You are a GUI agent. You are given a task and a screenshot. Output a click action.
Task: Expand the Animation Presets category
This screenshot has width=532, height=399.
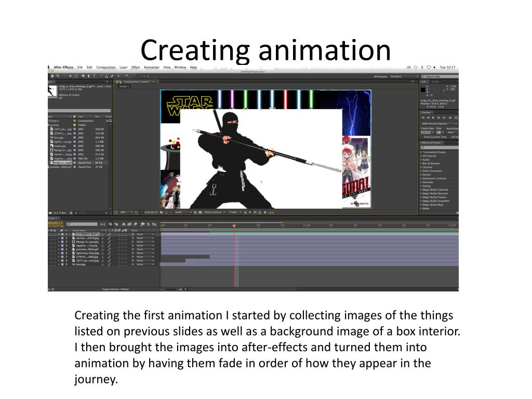[x=422, y=152]
